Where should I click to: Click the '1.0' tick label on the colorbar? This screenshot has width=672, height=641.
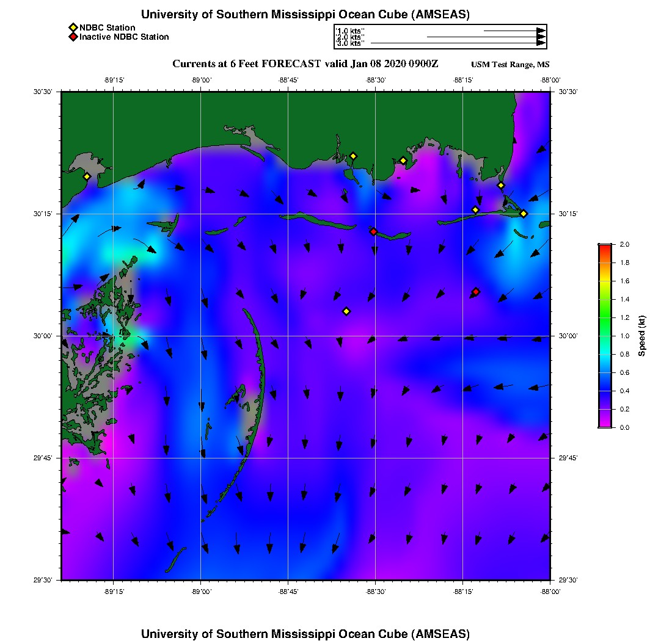pos(624,336)
